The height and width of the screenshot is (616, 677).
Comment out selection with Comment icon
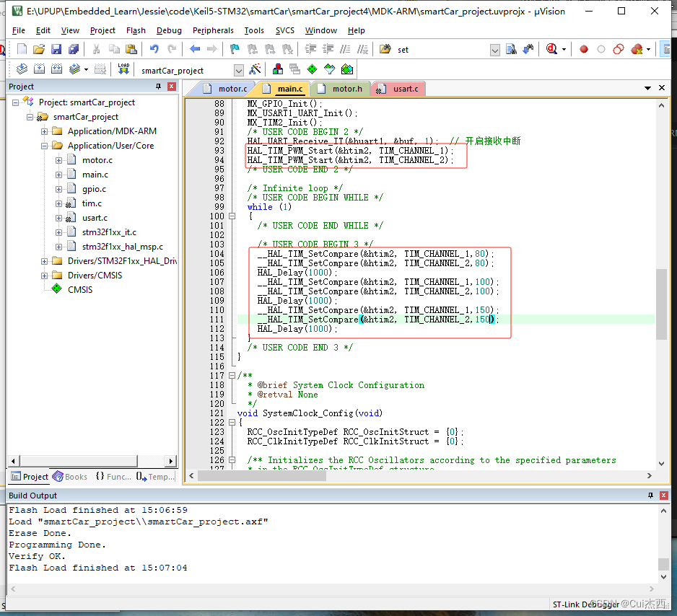345,49
